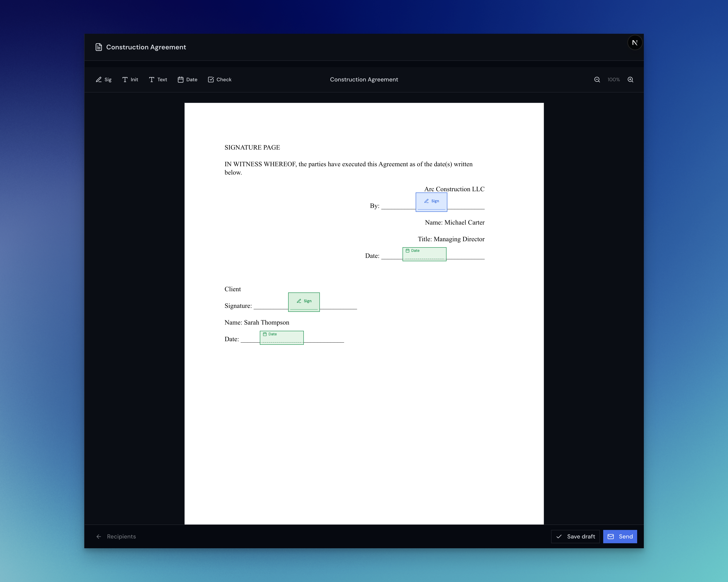
Task: Select the Text field tool
Action: [158, 79]
